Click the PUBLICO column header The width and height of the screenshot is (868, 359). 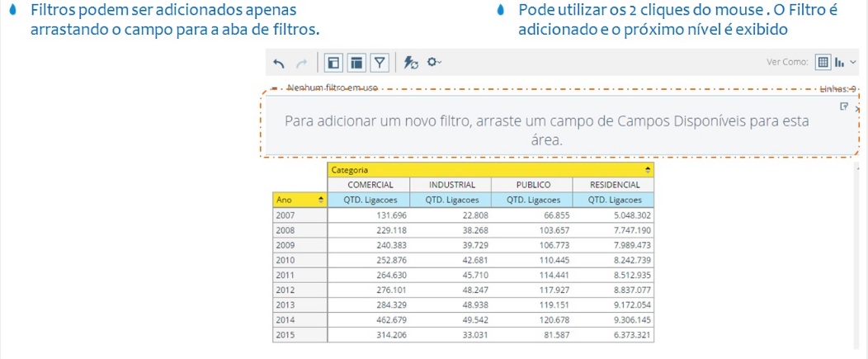(x=531, y=185)
